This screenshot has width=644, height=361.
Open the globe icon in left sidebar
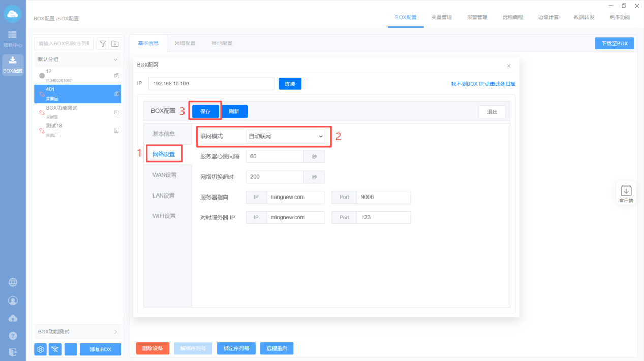13,282
